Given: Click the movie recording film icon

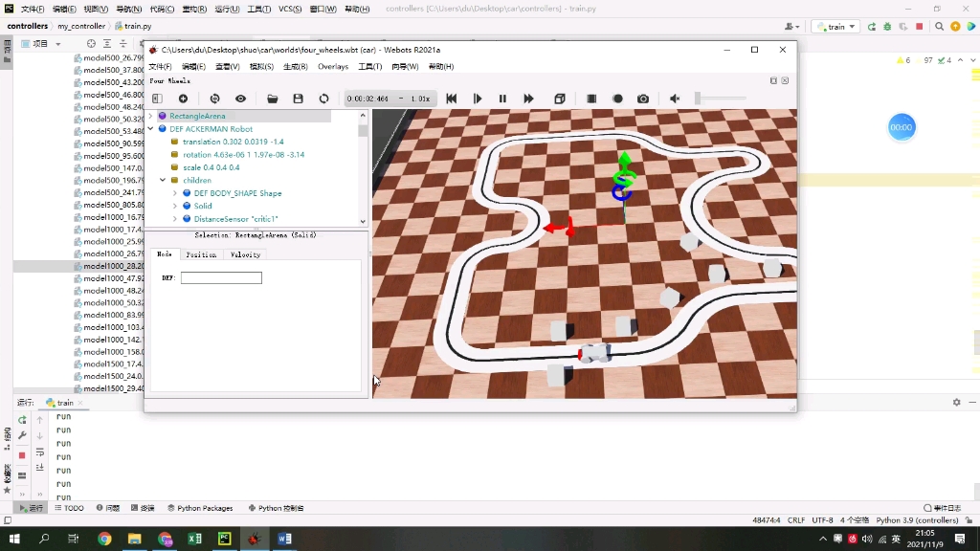Looking at the screenshot, I should pos(591,99).
